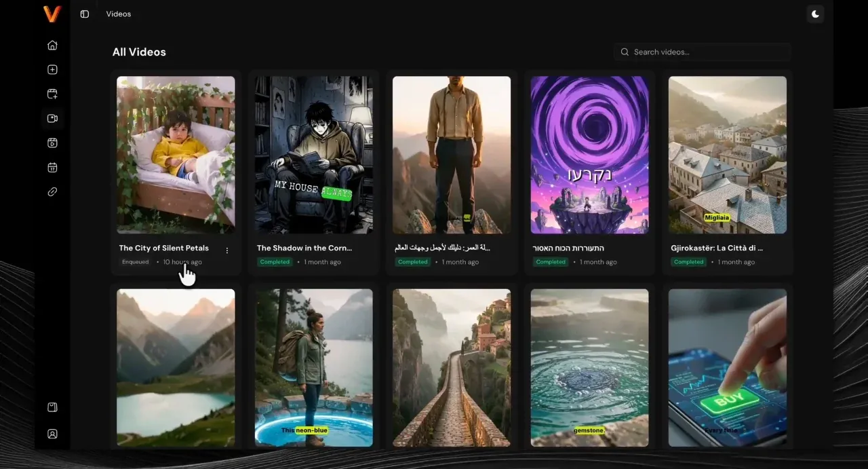Click Completed badge under Hebrew video

pyautogui.click(x=551, y=262)
